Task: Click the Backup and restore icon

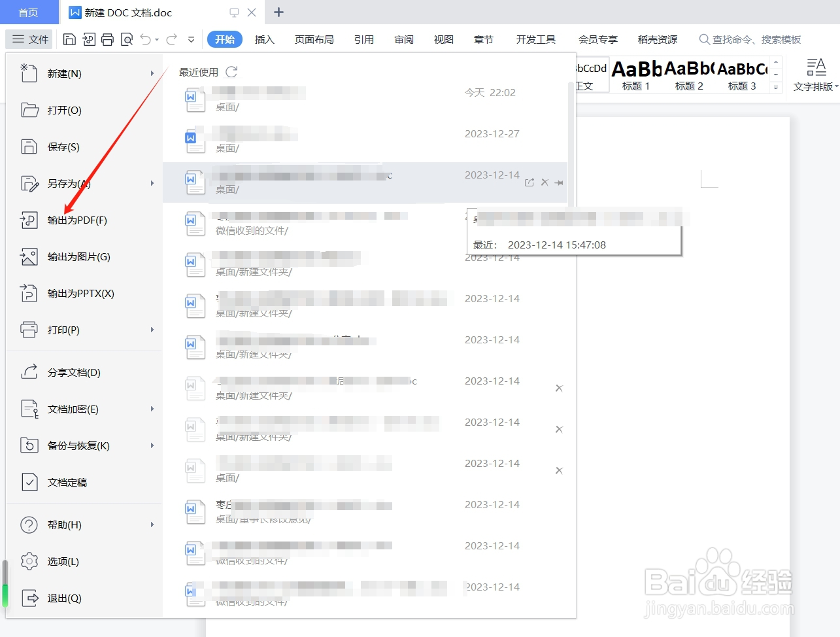Action: tap(29, 445)
